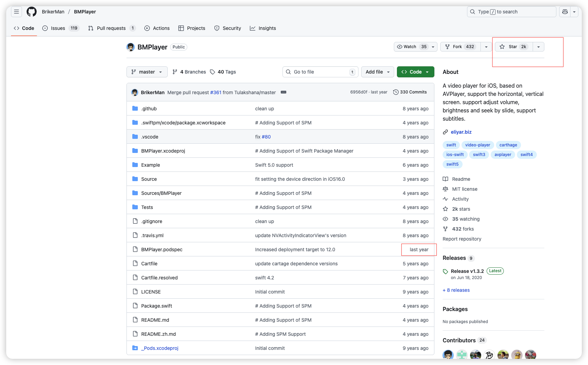
Task: Open the Example folder icon
Action: pyautogui.click(x=135, y=165)
